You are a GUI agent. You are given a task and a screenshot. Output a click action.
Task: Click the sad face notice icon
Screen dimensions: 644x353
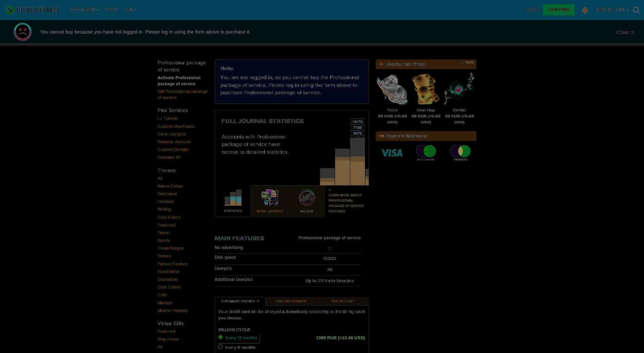[22, 32]
